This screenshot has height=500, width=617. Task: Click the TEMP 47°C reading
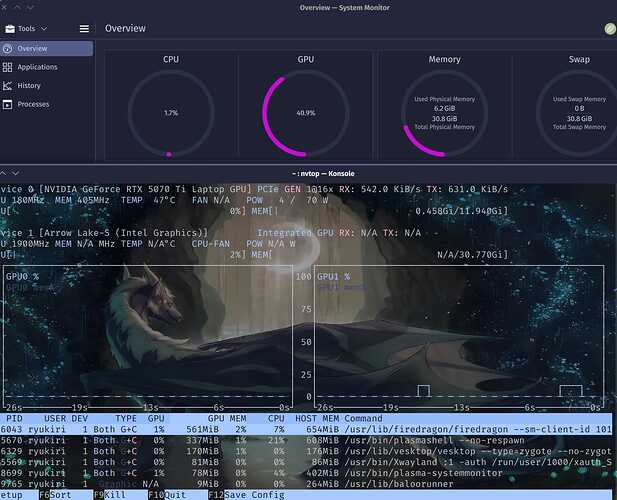(148, 200)
